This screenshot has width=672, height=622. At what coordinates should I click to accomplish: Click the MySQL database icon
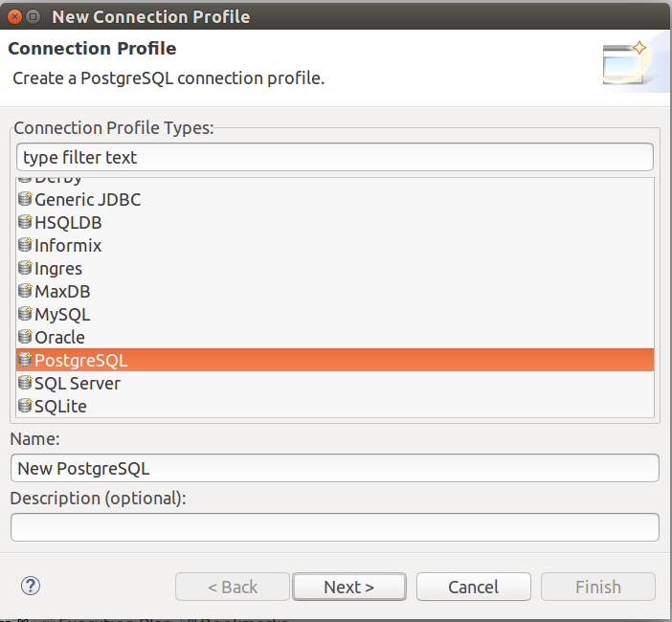point(25,314)
